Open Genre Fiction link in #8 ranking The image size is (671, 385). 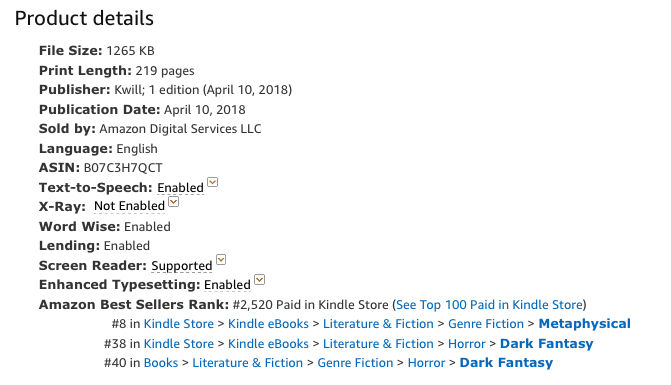pos(486,324)
